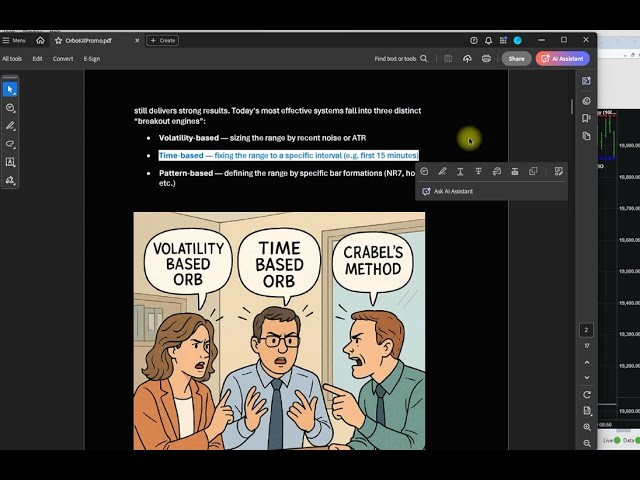
Task: Click the edit text icon at popup end
Action: (558, 171)
